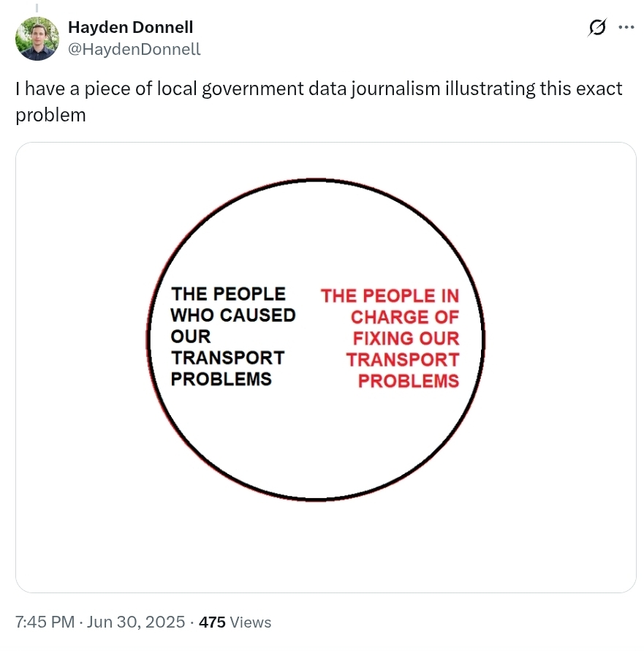This screenshot has height=651, width=644.
Task: Open Hayden Donnell's profile avatar photo
Action: 37,39
